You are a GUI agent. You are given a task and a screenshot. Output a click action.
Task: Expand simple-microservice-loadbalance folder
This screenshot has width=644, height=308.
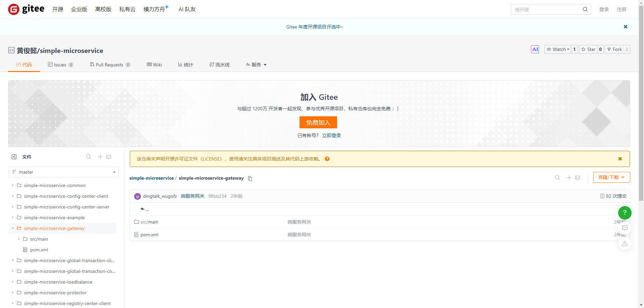tap(13, 282)
